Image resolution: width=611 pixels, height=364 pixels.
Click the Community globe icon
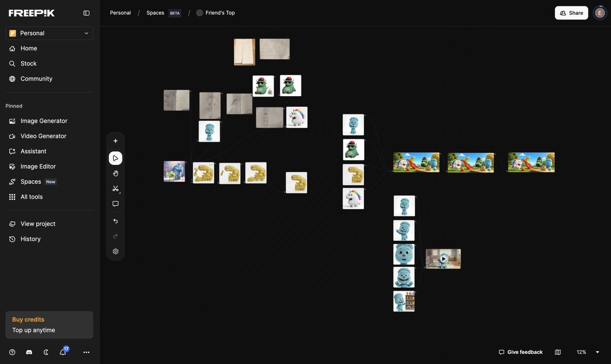pyautogui.click(x=12, y=79)
